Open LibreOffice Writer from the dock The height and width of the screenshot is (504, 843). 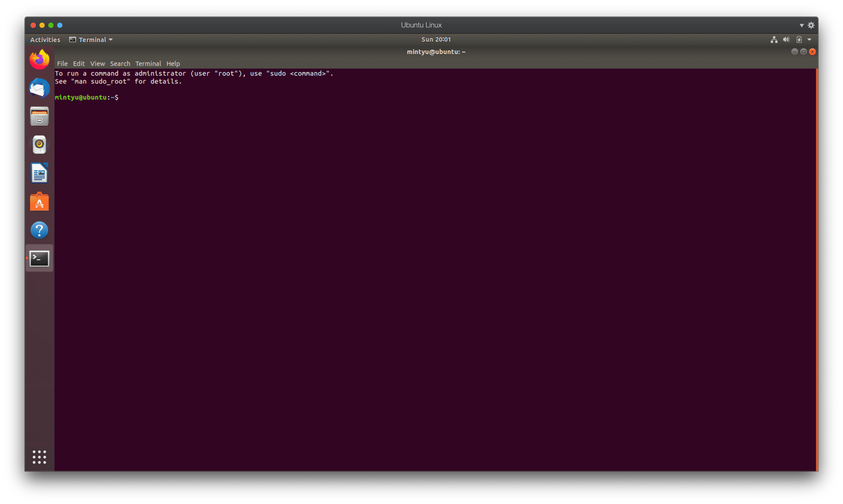[39, 173]
